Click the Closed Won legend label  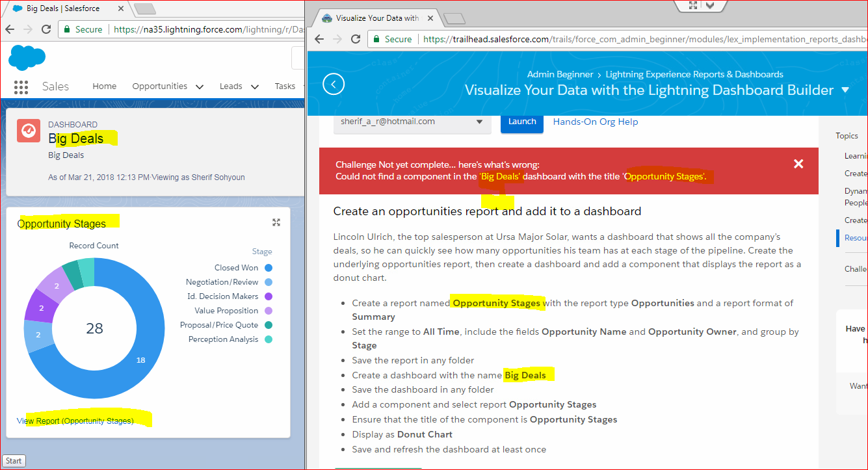237,268
